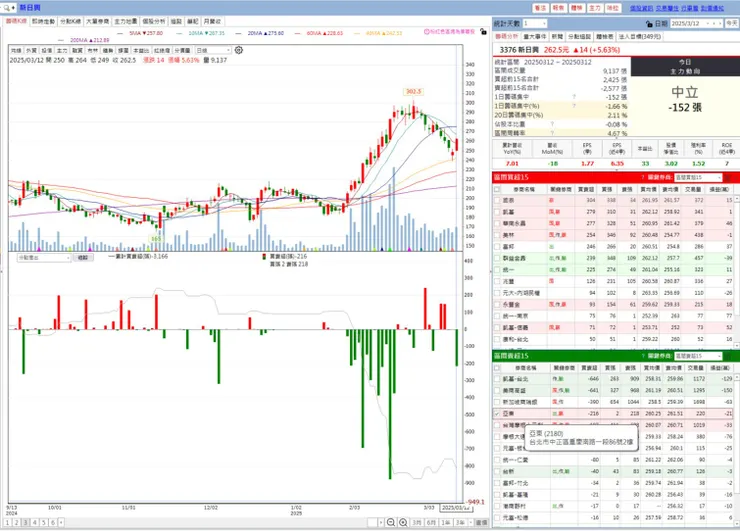The width and height of the screenshot is (740, 531).
Task: Select all brokers in the buy table header
Action: tap(497, 189)
